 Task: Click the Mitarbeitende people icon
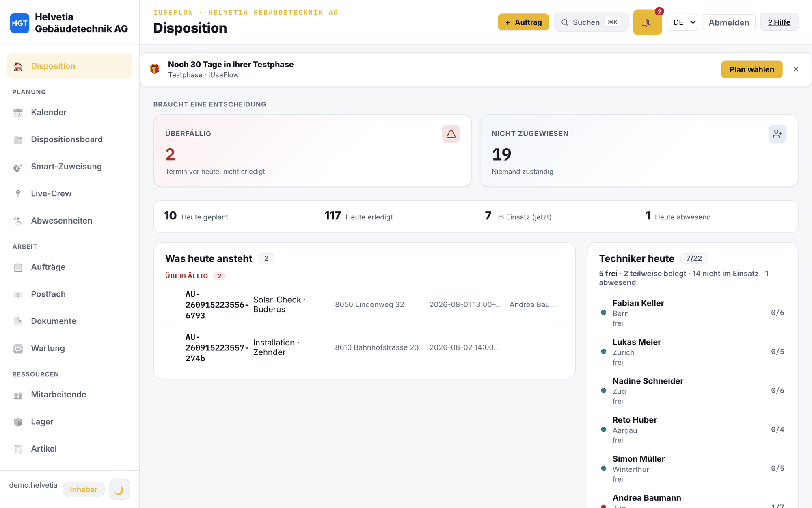click(18, 395)
